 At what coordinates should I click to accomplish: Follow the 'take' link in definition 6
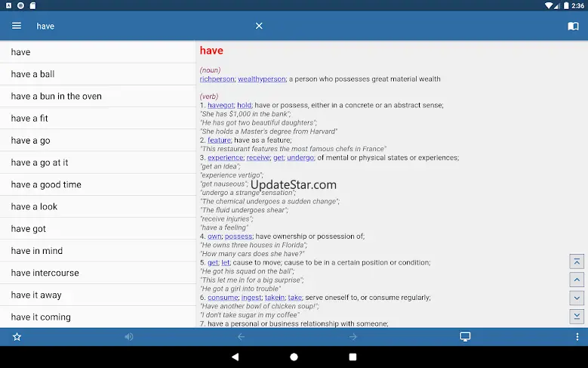click(x=294, y=298)
